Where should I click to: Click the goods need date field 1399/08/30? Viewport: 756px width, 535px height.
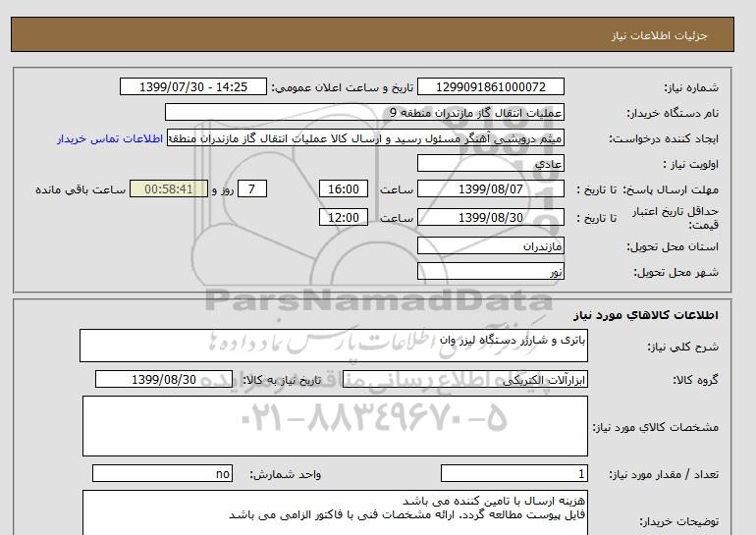click(164, 379)
